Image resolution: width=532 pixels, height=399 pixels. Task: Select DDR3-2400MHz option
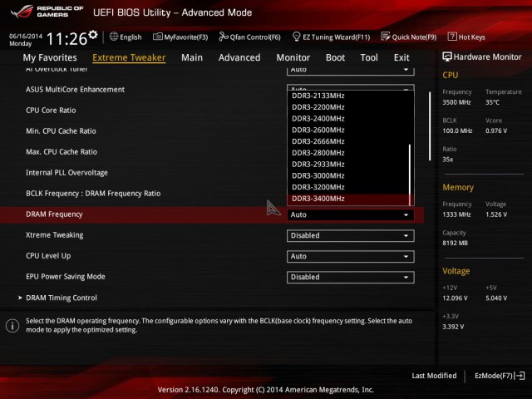[347, 119]
